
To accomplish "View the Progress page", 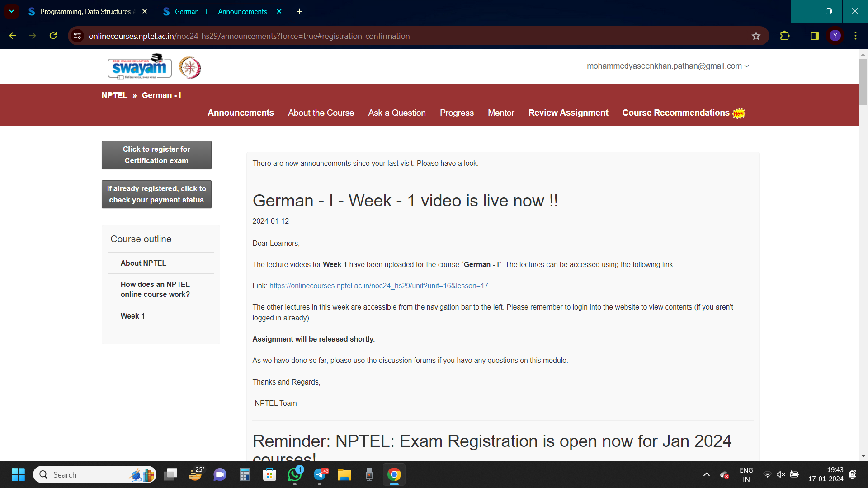I will point(457,113).
